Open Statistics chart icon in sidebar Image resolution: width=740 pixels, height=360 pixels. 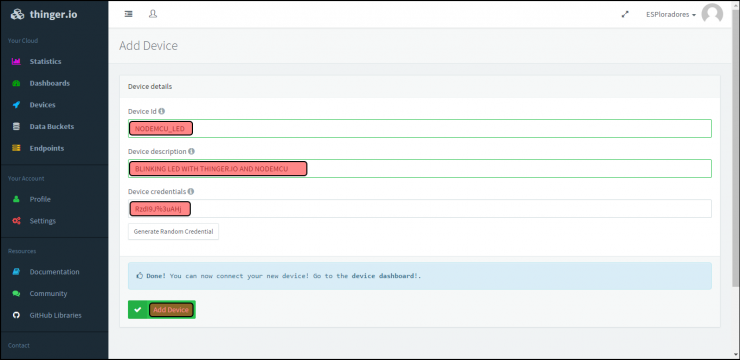tap(16, 61)
